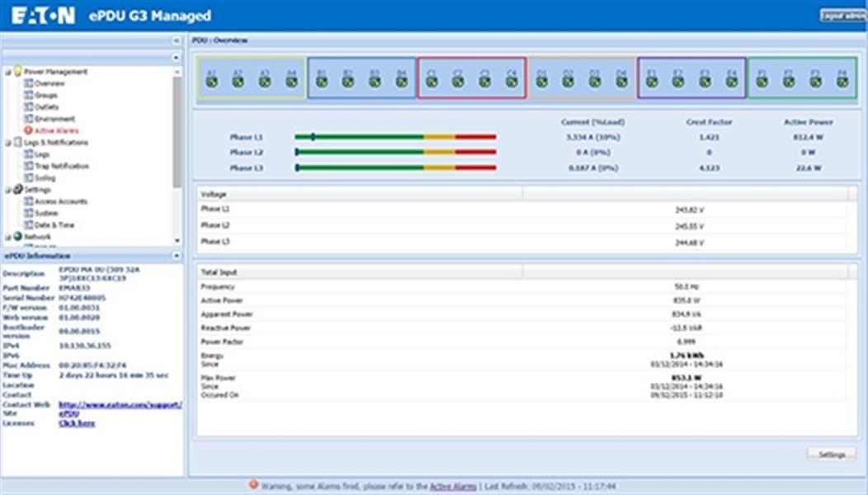Select outlet C4 icon
Screen dimensions: 868x495
(x=512, y=82)
